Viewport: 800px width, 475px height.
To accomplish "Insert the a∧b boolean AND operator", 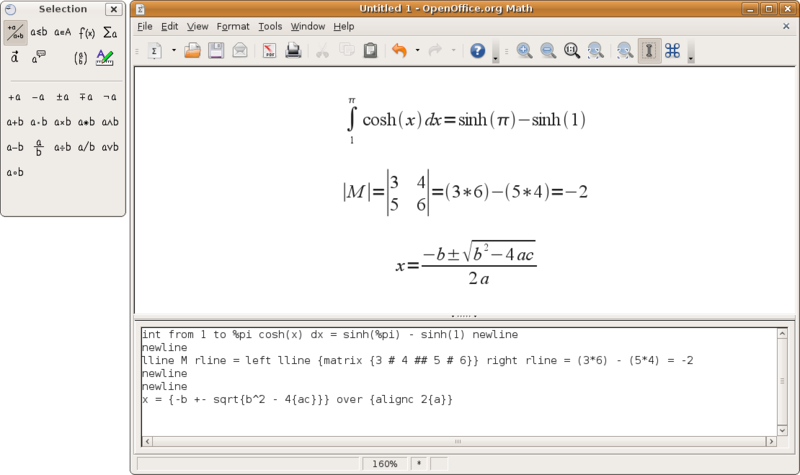I will click(x=110, y=122).
